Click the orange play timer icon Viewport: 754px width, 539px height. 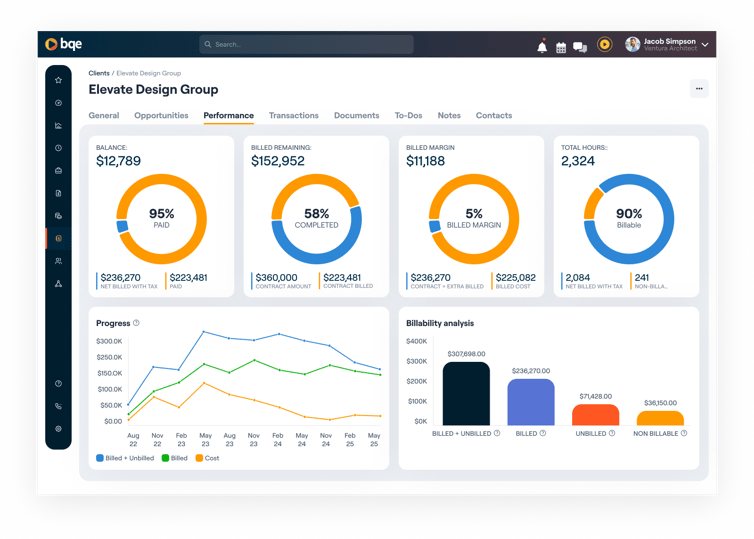[604, 44]
